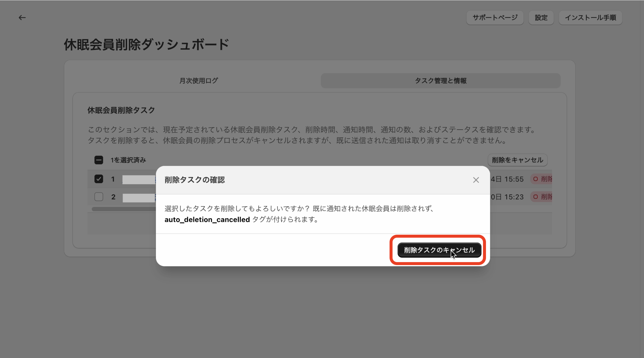Click the 休眠会員削除タスク section heading
This screenshot has height=358, width=644.
click(x=121, y=110)
